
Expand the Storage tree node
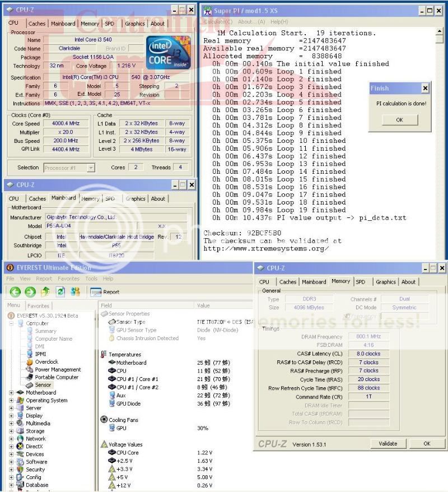tap(11, 431)
